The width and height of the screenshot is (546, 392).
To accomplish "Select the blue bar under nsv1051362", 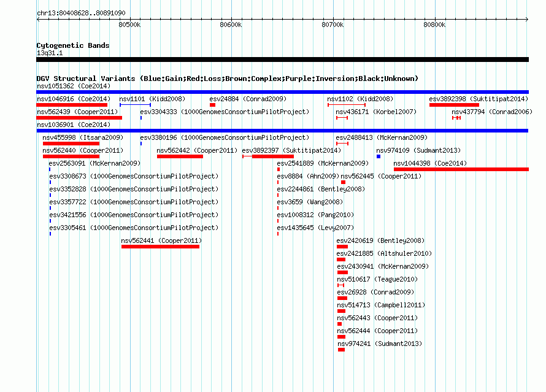I will coord(282,92).
